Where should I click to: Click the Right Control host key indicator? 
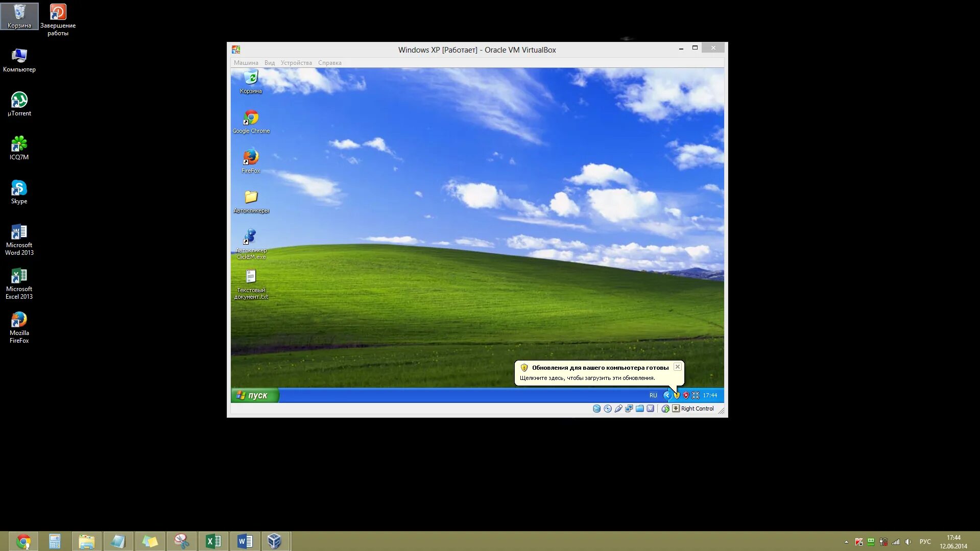click(693, 409)
